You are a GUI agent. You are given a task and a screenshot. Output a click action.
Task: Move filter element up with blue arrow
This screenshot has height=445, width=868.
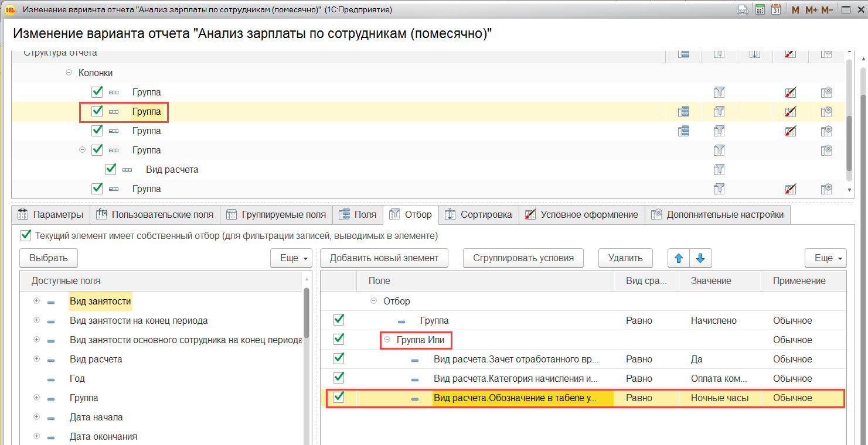679,258
